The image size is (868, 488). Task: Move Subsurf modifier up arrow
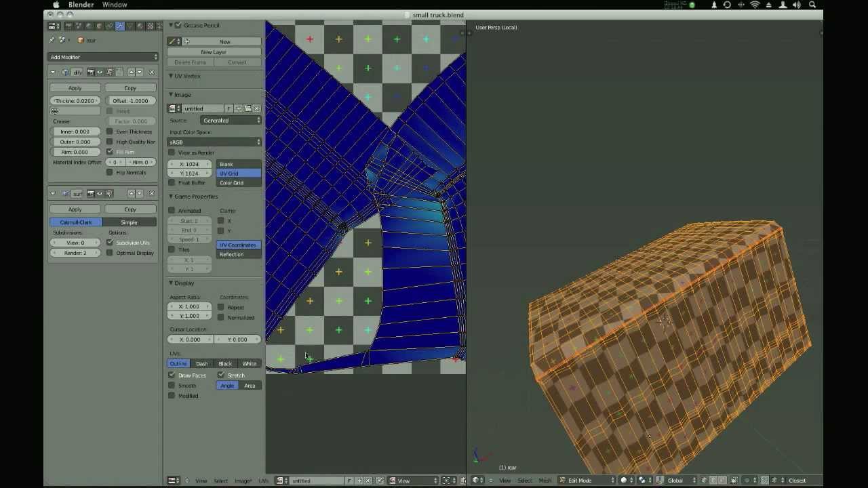click(x=131, y=193)
